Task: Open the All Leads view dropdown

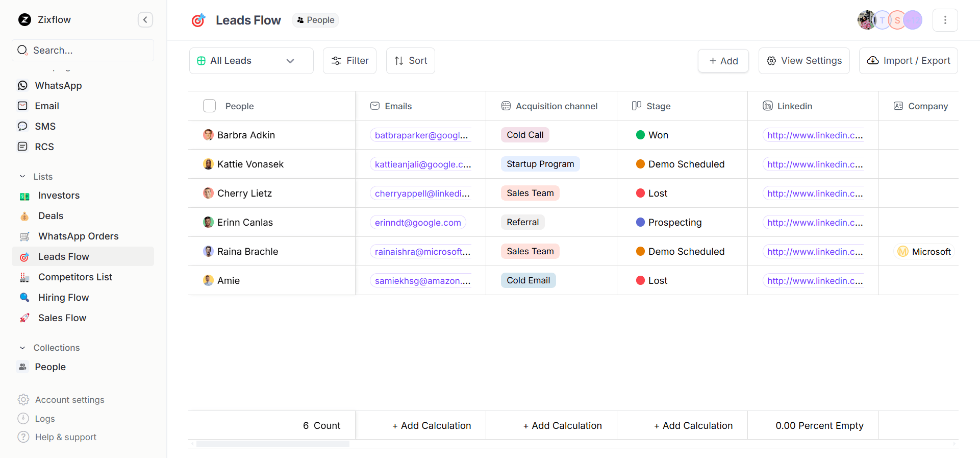Action: pyautogui.click(x=252, y=61)
